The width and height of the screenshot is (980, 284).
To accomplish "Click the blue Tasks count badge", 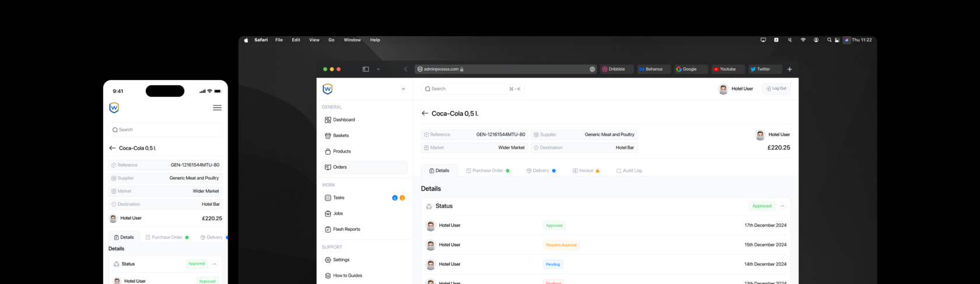I will (x=395, y=198).
